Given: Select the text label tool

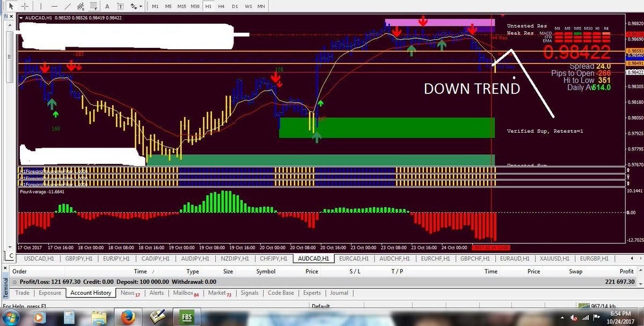Looking at the screenshot, I should click(120, 6).
